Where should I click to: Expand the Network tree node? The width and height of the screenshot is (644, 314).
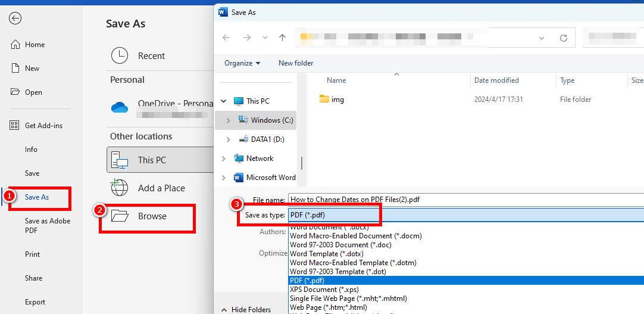pos(223,158)
